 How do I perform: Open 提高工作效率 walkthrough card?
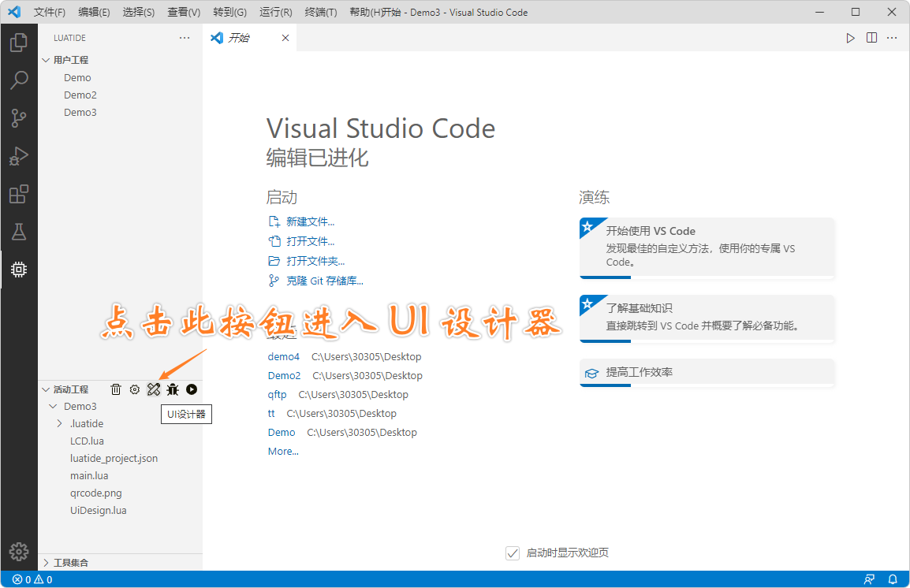point(707,372)
